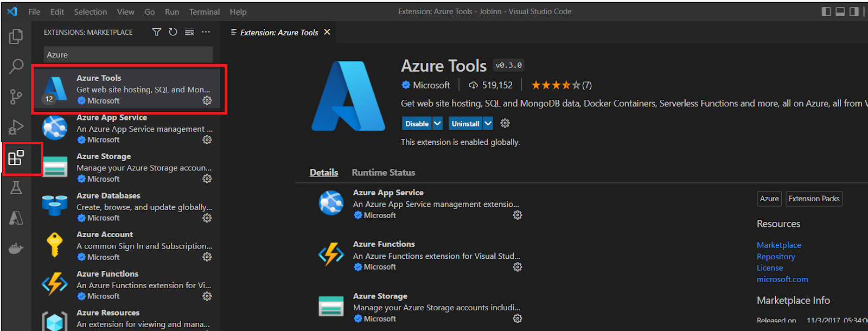This screenshot has height=331, width=868.
Task: Open the File menu
Action: coord(34,11)
